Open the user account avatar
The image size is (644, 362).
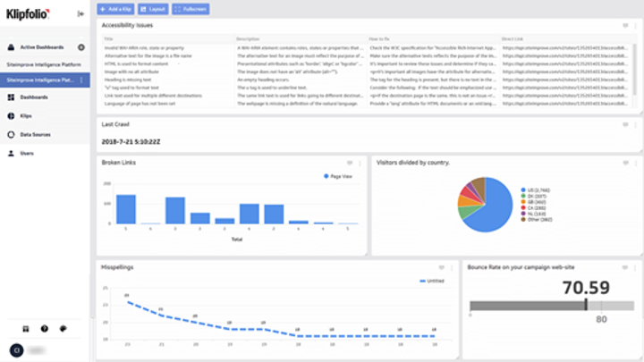(14, 350)
